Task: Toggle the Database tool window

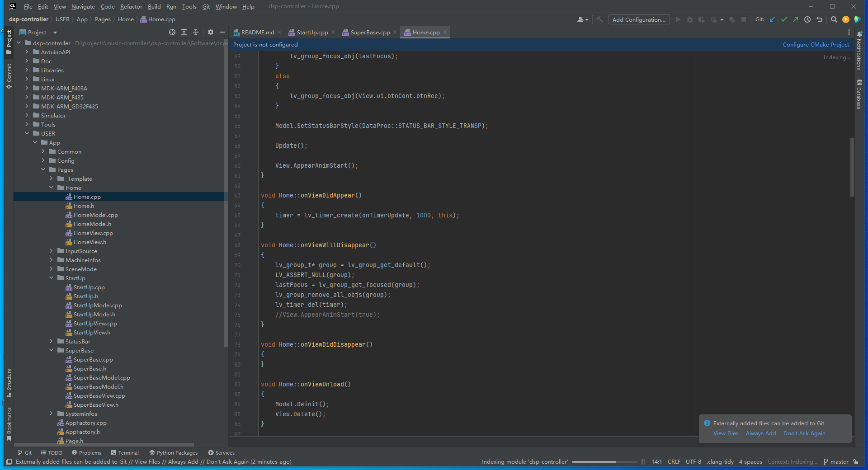Action: (x=859, y=94)
